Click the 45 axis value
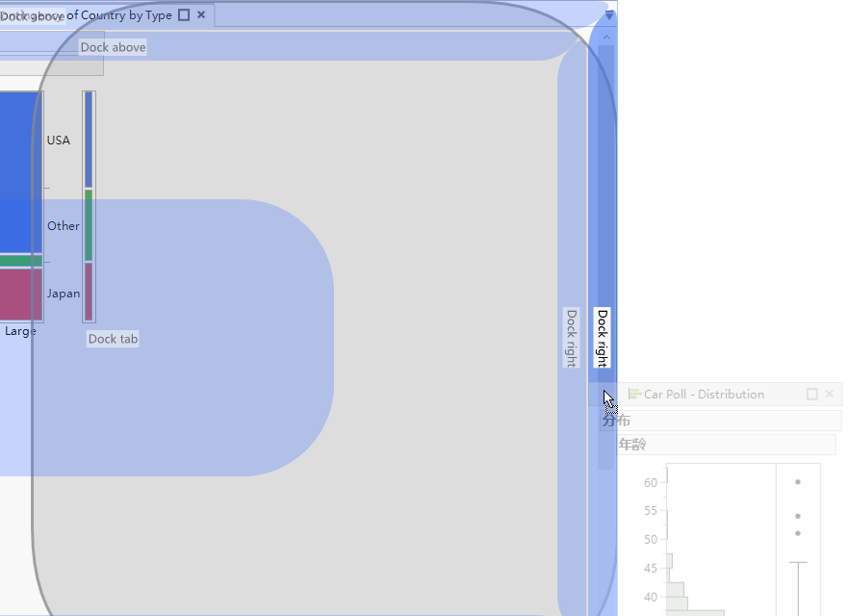 (651, 569)
